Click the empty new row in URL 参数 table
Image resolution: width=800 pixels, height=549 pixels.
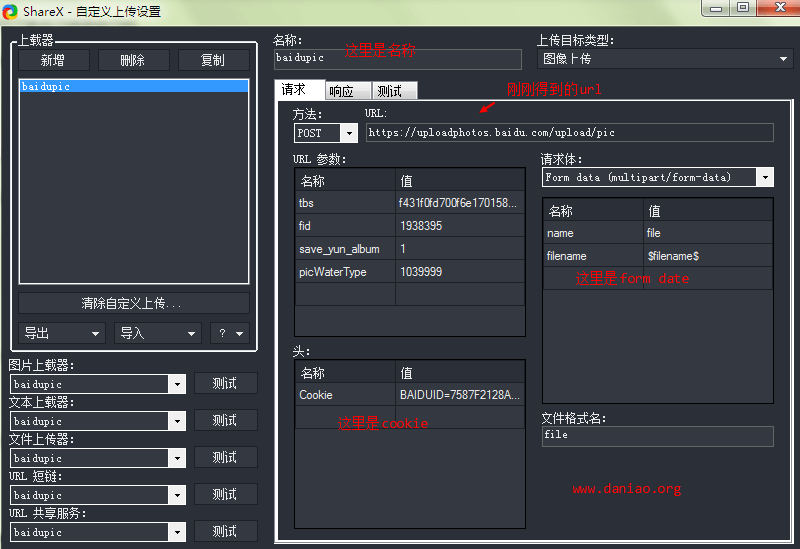[410, 294]
